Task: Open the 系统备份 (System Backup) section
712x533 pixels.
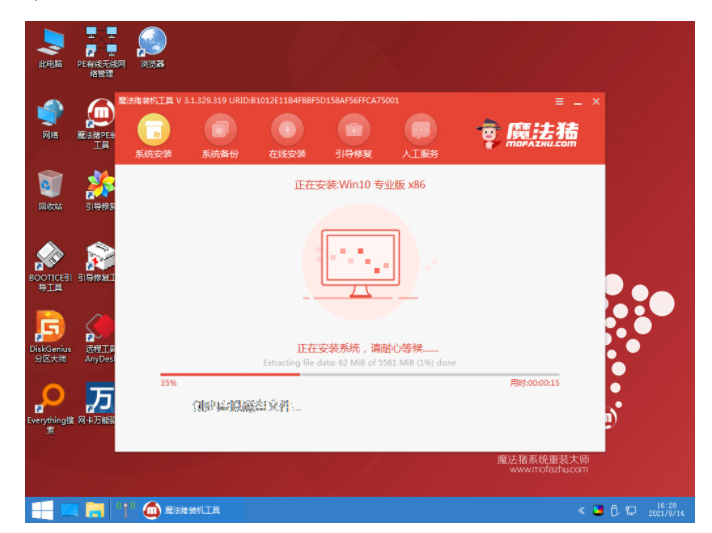Action: [x=220, y=130]
